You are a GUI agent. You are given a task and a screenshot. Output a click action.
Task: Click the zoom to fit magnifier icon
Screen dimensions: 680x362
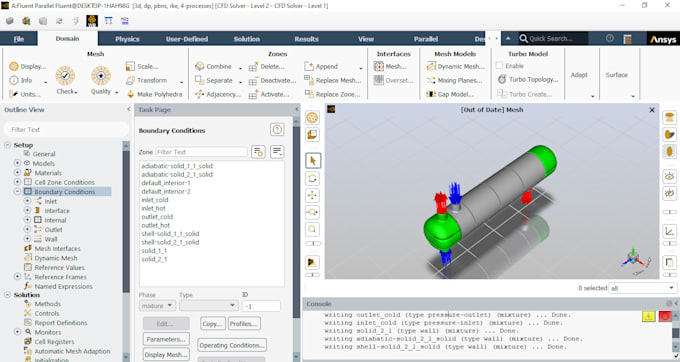tap(312, 229)
